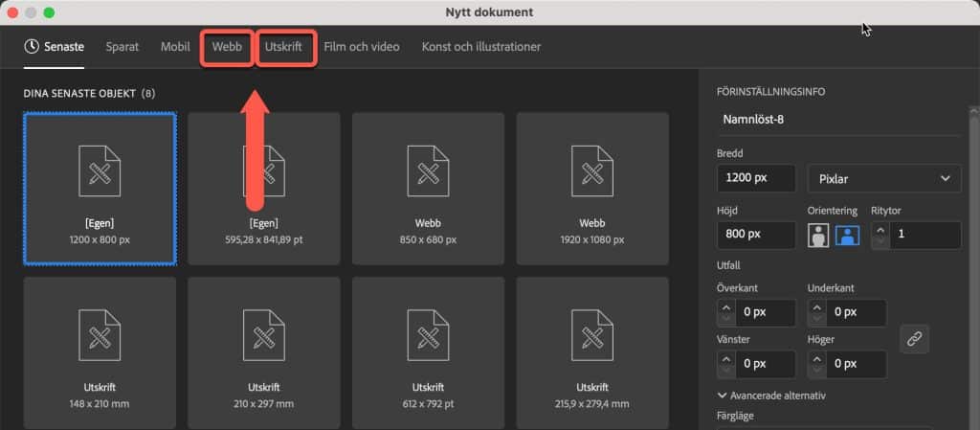Pick the Utskrift 210 x 297 mm preset

click(264, 353)
